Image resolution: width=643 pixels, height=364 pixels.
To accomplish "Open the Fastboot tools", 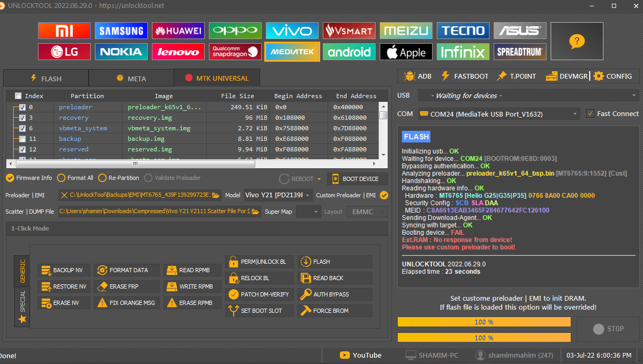I will pos(465,76).
